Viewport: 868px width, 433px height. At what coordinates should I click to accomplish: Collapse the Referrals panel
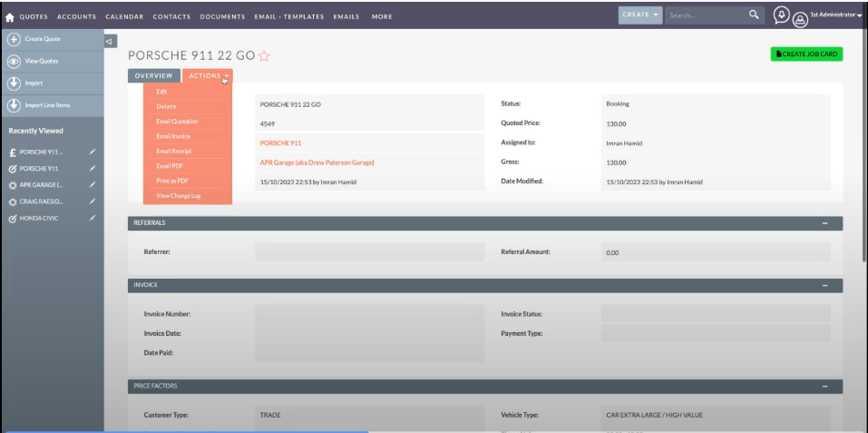pyautogui.click(x=824, y=222)
